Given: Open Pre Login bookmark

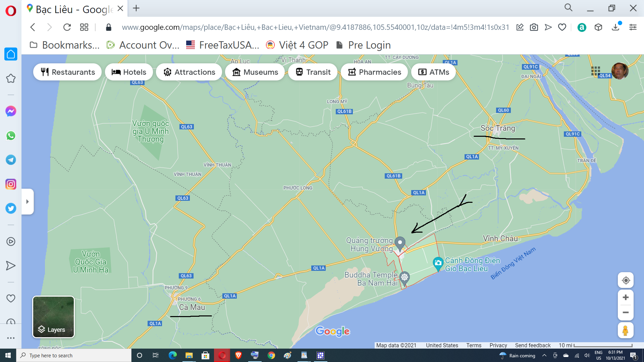Looking at the screenshot, I should [363, 45].
